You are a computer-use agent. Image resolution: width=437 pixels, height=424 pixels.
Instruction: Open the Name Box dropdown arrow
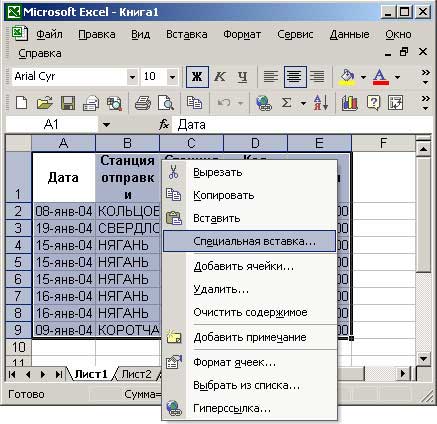point(106,125)
